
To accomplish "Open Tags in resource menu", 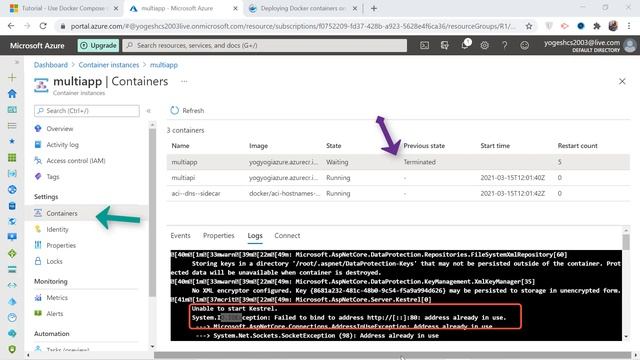I will click(53, 177).
